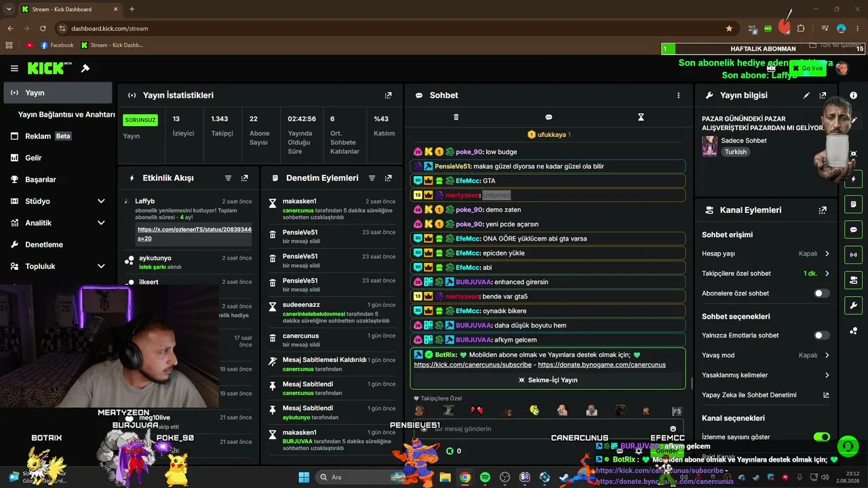Open Spotify from the taskbar
868x488 pixels.
click(x=485, y=477)
